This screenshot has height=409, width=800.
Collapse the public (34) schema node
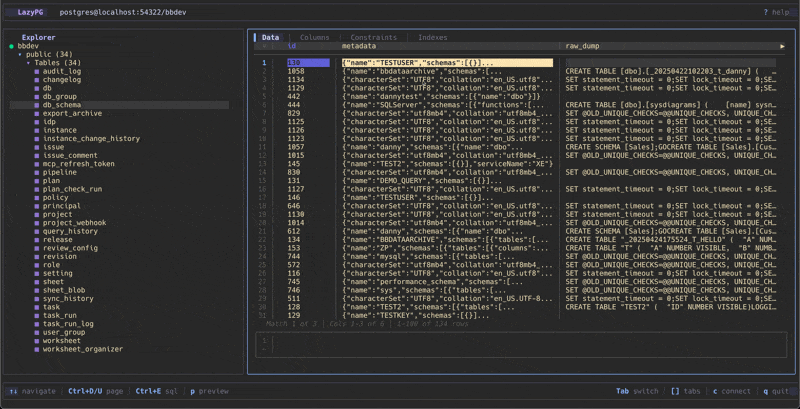[x=20, y=54]
